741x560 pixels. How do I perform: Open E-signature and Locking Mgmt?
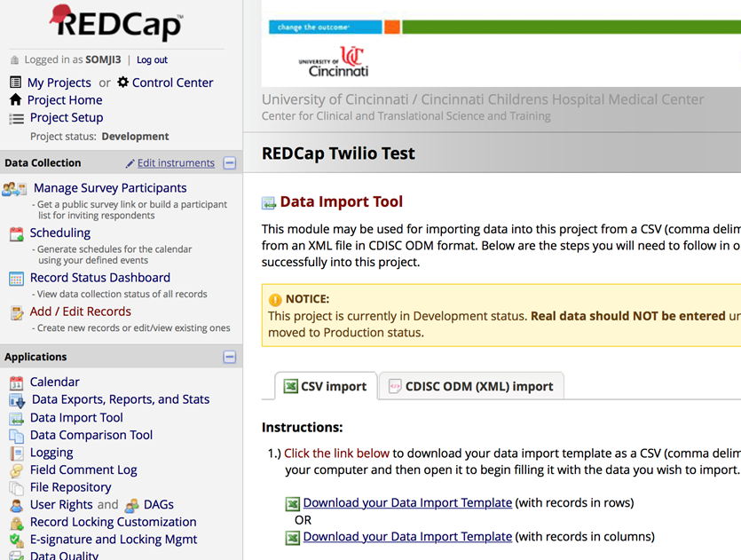(114, 540)
